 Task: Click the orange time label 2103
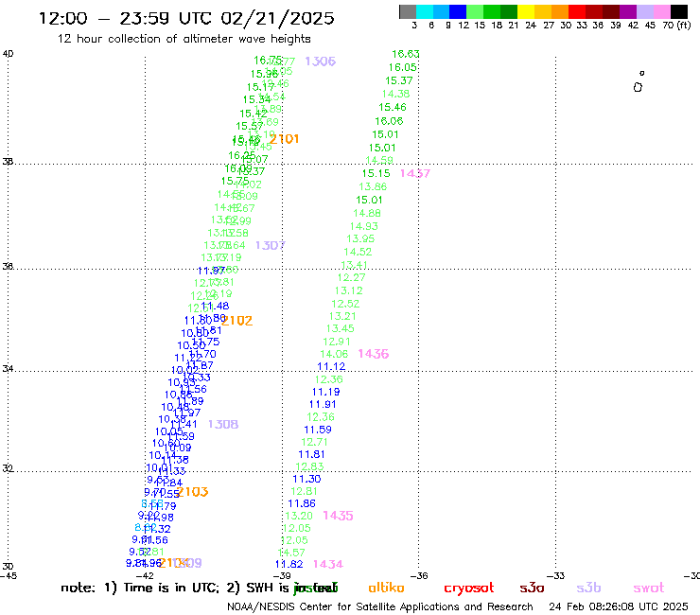pos(193,492)
